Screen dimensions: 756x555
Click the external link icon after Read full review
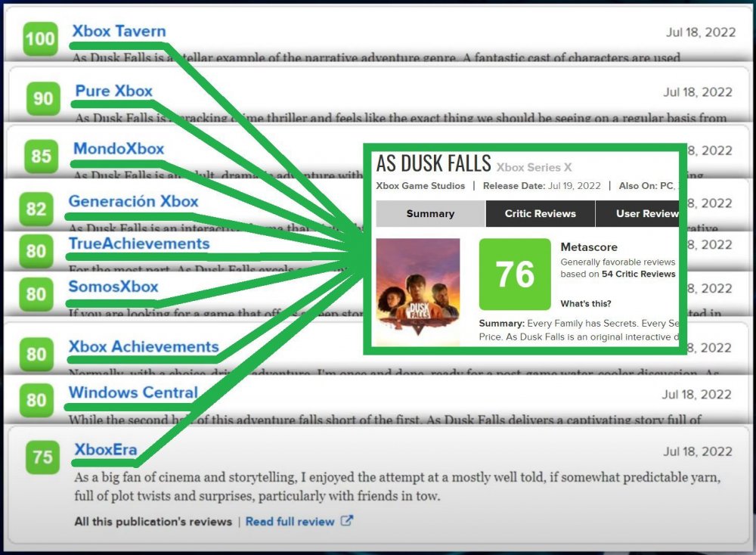[x=347, y=521]
